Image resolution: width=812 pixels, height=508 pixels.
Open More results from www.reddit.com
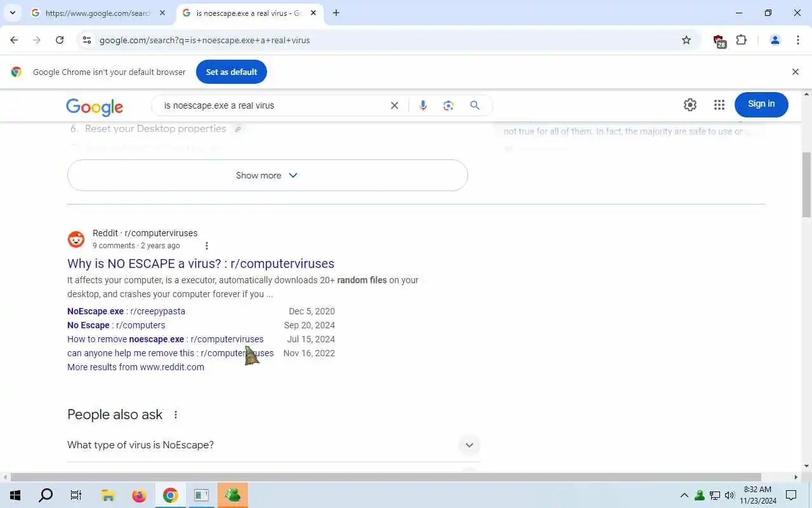[x=136, y=367]
